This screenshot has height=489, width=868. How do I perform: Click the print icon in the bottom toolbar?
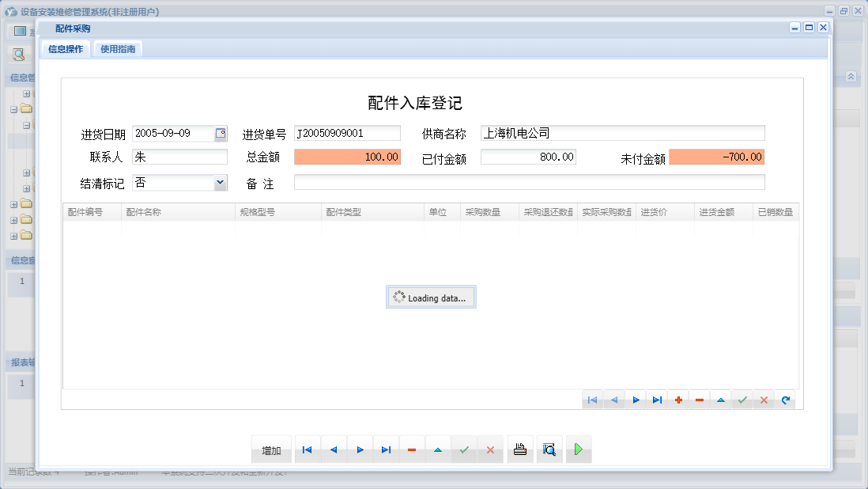tap(519, 449)
